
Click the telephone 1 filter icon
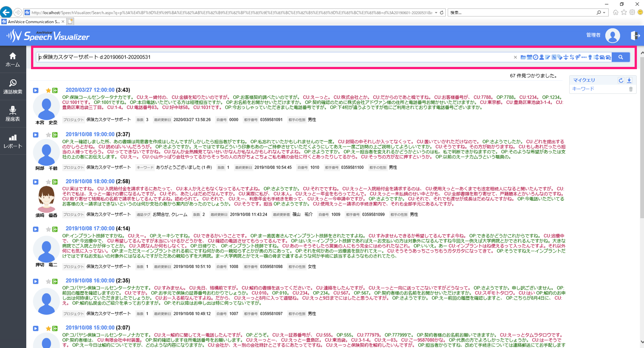click(602, 57)
